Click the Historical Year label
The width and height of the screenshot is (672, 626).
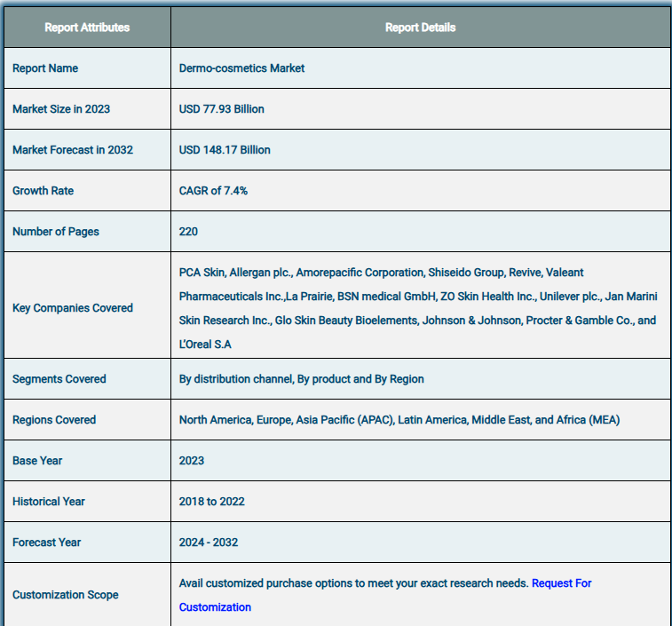click(49, 501)
